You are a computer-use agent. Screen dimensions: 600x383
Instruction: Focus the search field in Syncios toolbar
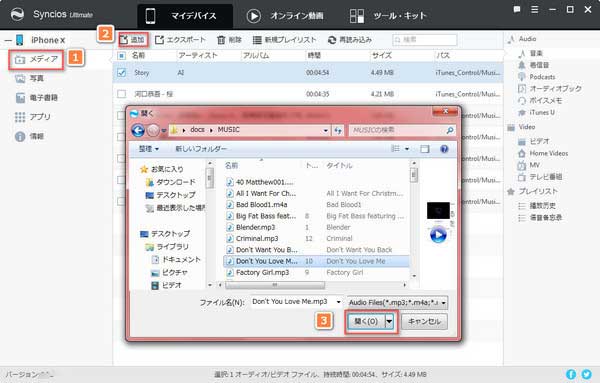[424, 39]
